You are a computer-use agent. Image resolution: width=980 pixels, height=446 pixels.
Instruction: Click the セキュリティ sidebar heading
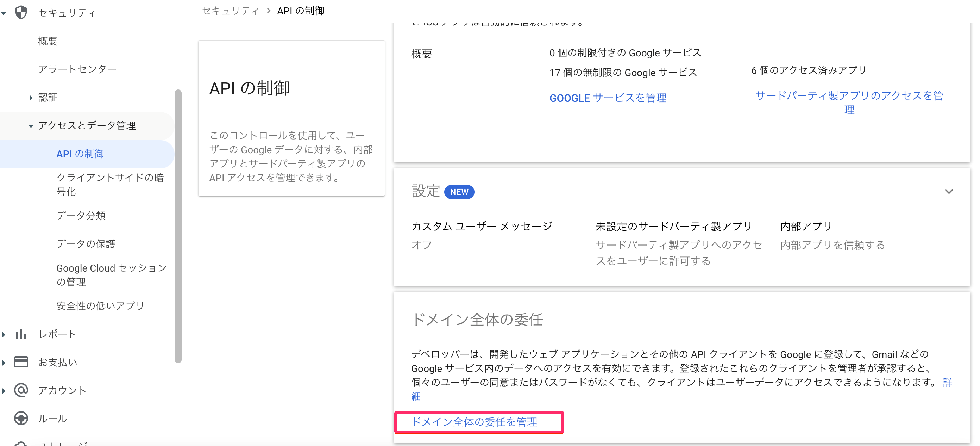pyautogui.click(x=67, y=13)
